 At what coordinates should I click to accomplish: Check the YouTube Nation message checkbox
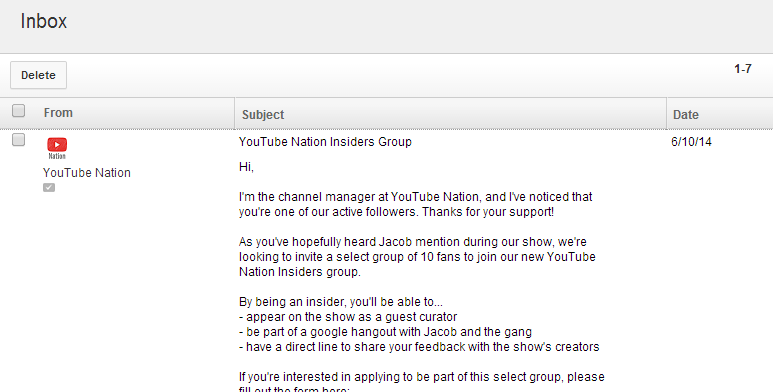(19, 140)
